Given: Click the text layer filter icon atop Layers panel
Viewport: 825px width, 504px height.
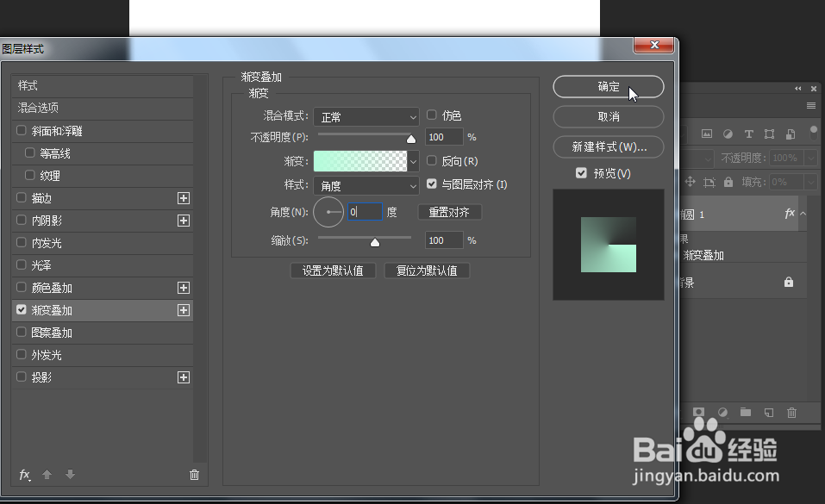Looking at the screenshot, I should click(748, 134).
